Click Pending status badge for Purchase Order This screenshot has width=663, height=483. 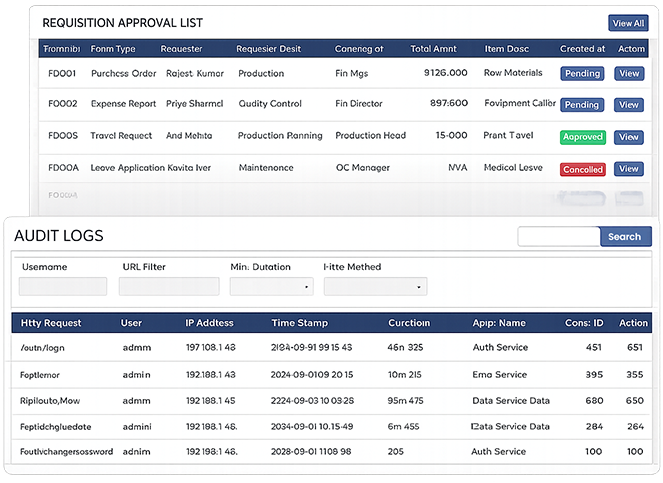(x=582, y=73)
